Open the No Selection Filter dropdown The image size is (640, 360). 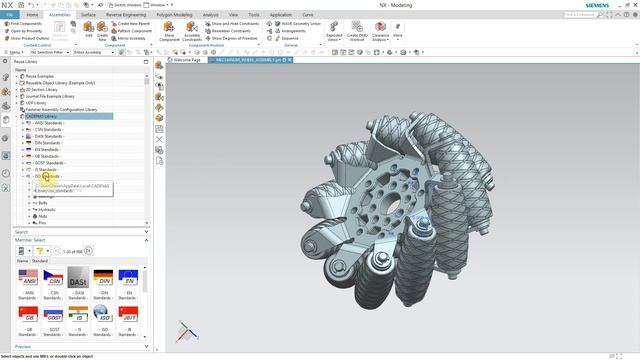point(50,52)
